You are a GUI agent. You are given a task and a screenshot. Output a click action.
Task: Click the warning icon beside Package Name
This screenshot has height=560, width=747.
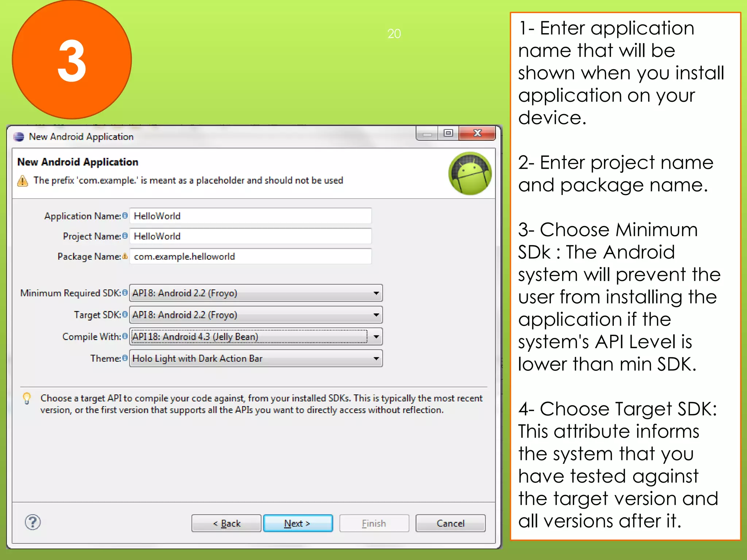[125, 256]
